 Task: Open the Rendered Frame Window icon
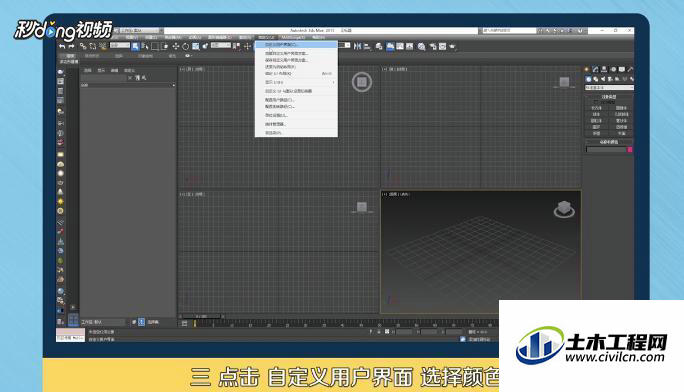click(442, 46)
